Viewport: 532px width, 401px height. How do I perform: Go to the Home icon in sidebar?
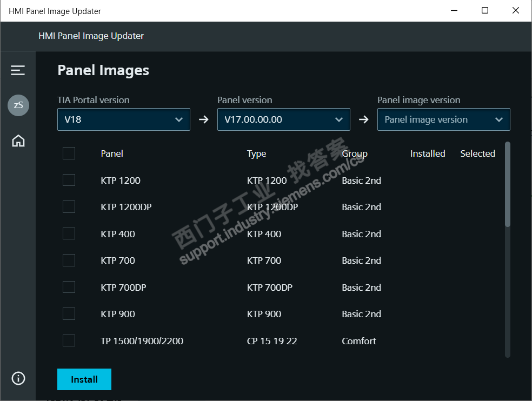[x=18, y=141]
